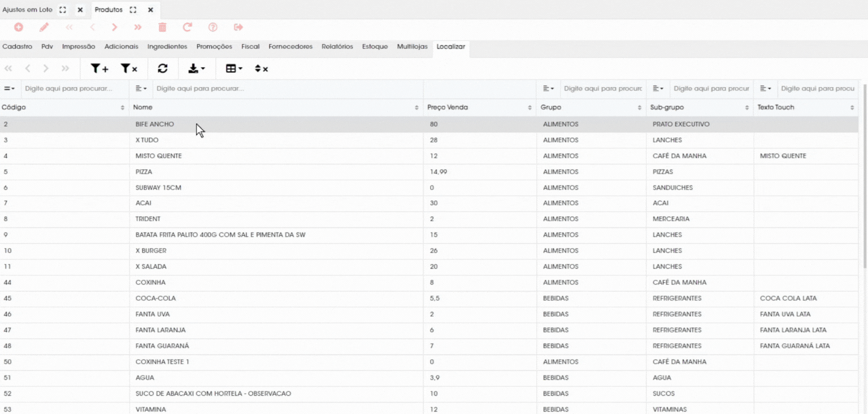This screenshot has width=868, height=414.
Task: Open help via red question mark icon
Action: [213, 27]
